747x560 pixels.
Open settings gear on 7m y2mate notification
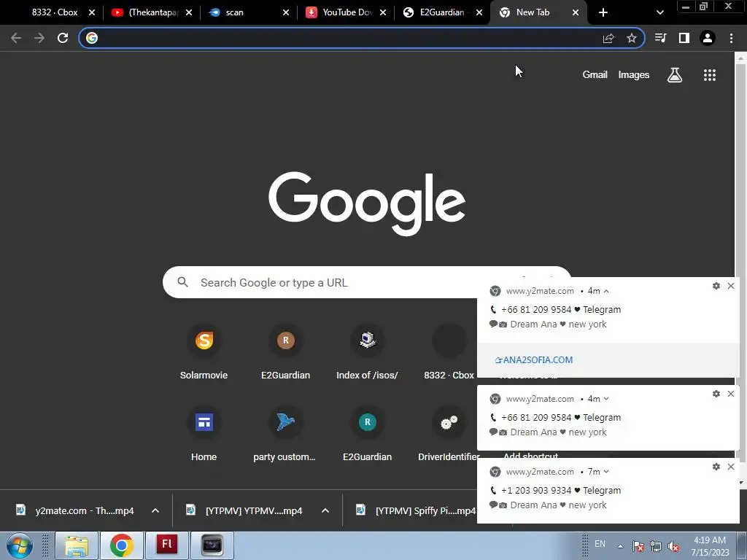[716, 467]
